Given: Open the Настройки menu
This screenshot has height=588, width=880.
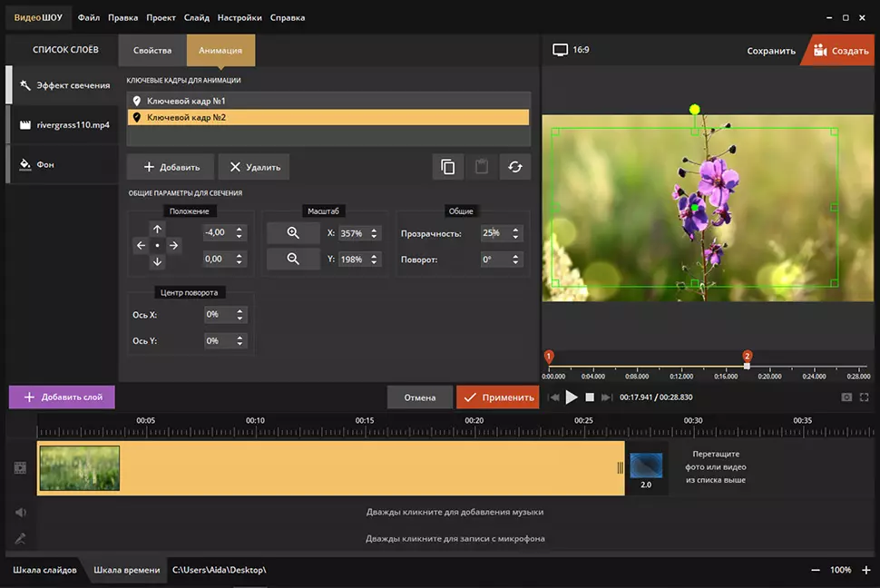Looking at the screenshot, I should pyautogui.click(x=240, y=17).
